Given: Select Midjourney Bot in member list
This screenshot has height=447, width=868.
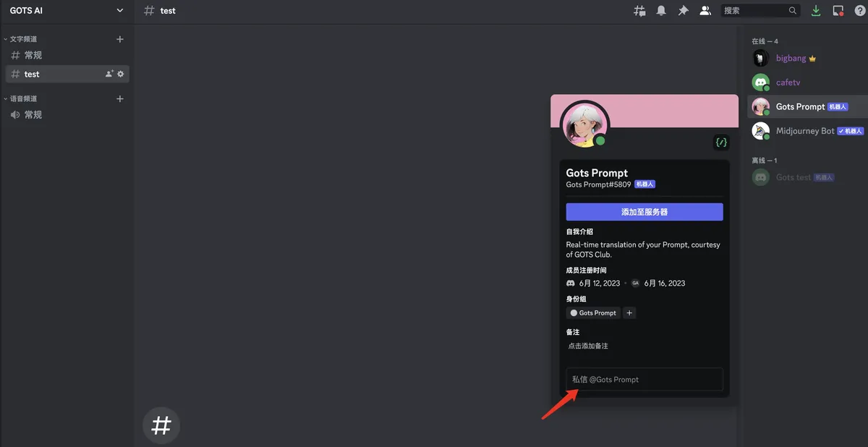Looking at the screenshot, I should [805, 131].
